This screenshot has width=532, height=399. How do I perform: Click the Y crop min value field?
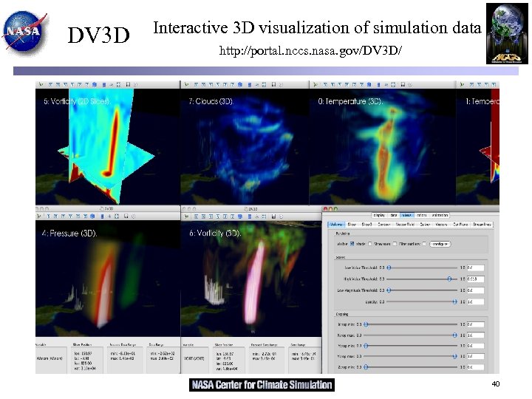(x=475, y=346)
